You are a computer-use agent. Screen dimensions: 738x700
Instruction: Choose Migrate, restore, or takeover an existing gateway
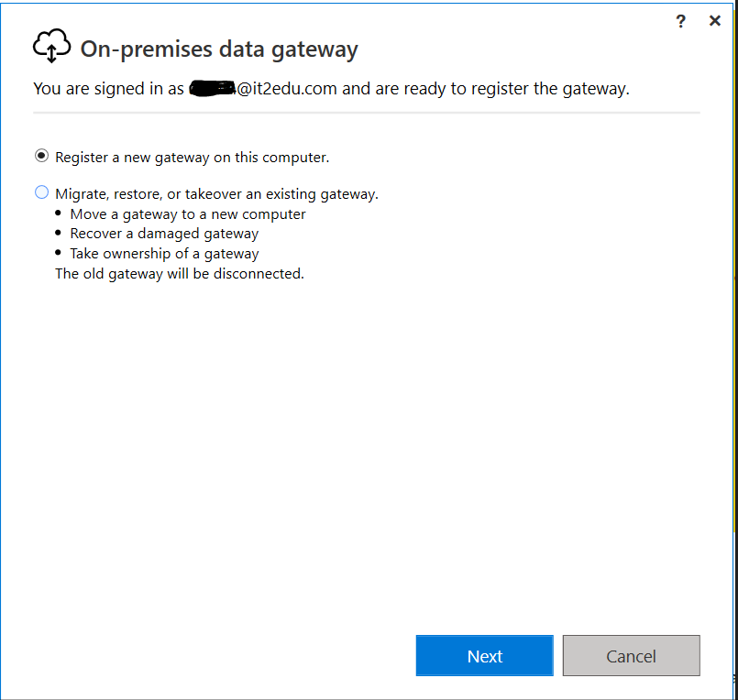pyautogui.click(x=39, y=192)
